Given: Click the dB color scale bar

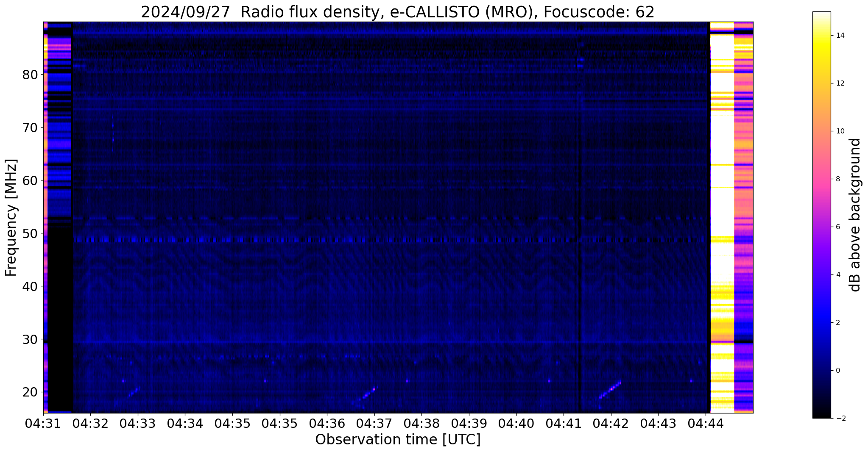Looking at the screenshot, I should pyautogui.click(x=821, y=215).
